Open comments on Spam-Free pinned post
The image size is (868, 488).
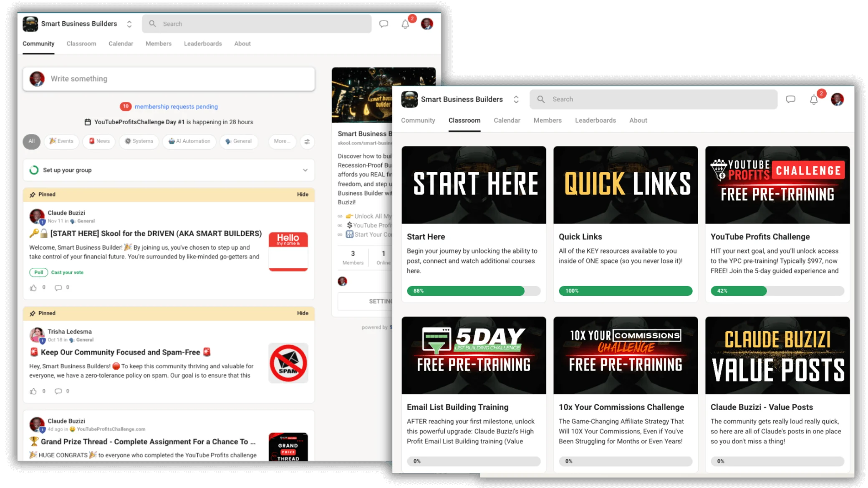click(x=58, y=391)
